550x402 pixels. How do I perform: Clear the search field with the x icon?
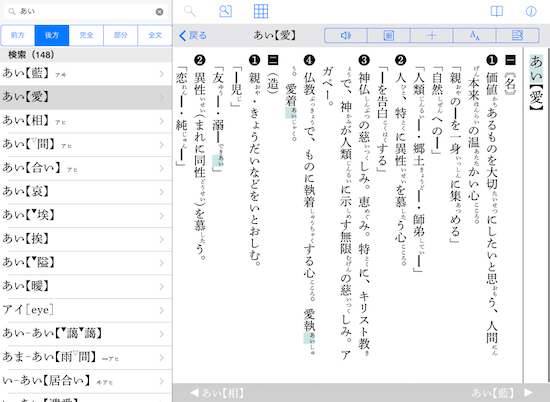click(x=159, y=12)
